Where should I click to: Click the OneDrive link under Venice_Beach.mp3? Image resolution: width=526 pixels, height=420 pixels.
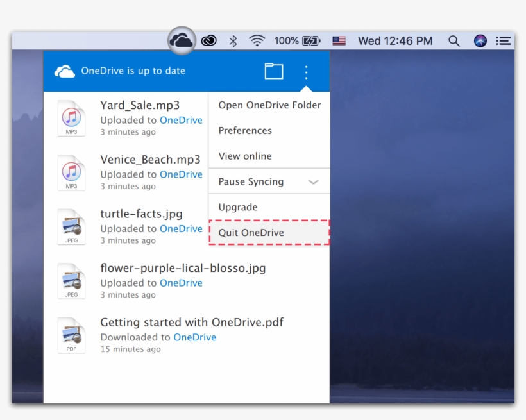point(182,174)
